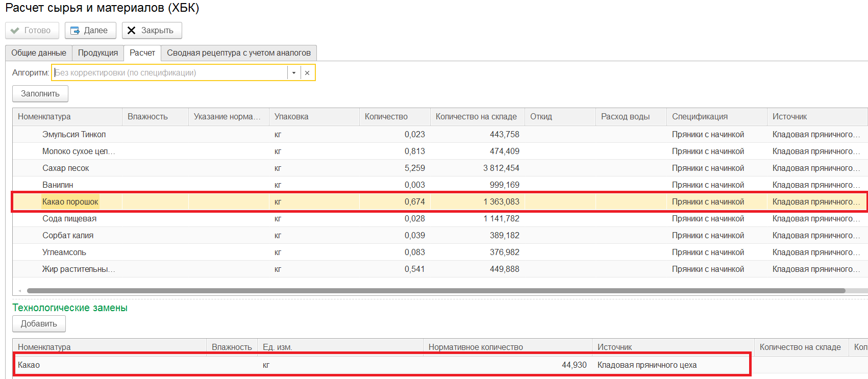Click the Закрыть button

point(152,31)
